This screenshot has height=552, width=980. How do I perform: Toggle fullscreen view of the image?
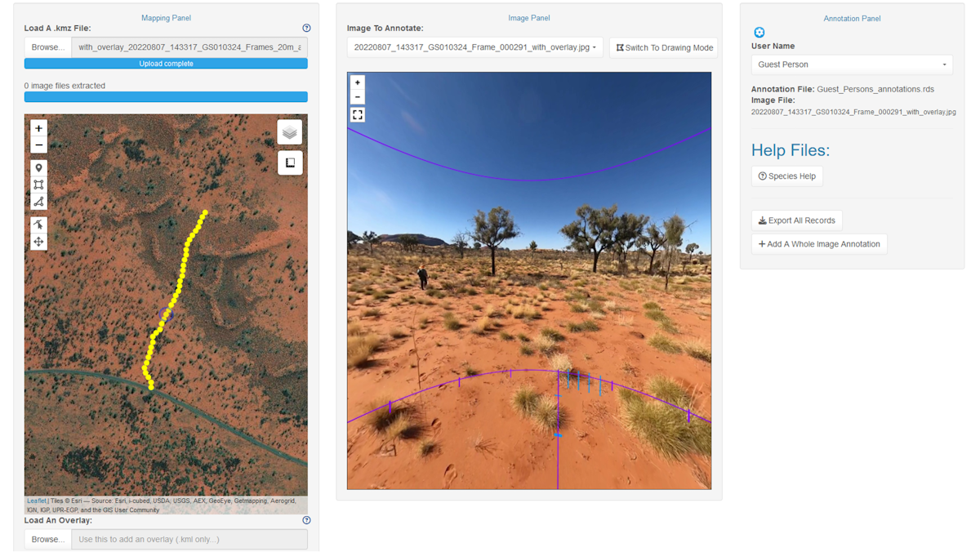tap(358, 115)
